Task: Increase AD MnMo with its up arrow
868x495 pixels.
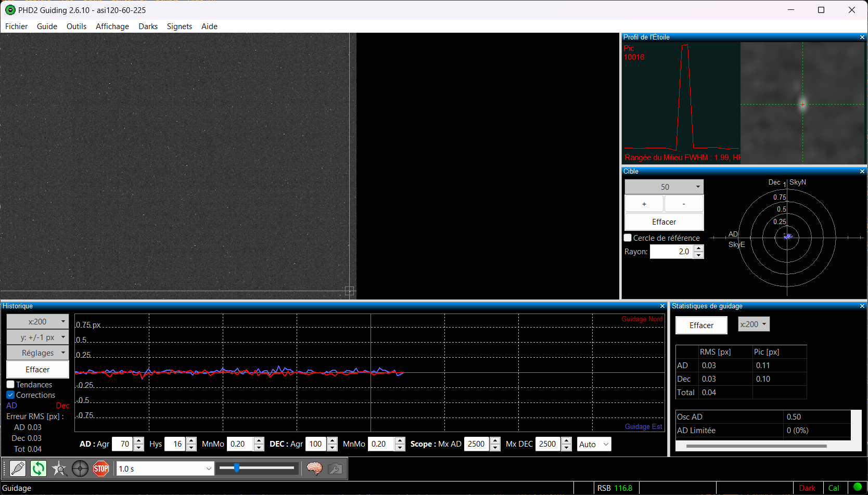Action: click(x=259, y=441)
